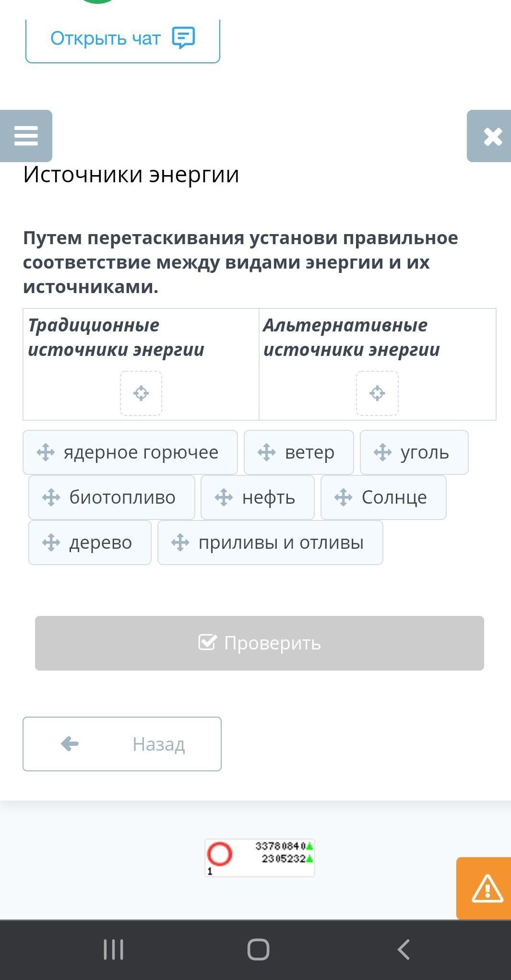
Task: Go back with the Назад button
Action: click(x=122, y=744)
